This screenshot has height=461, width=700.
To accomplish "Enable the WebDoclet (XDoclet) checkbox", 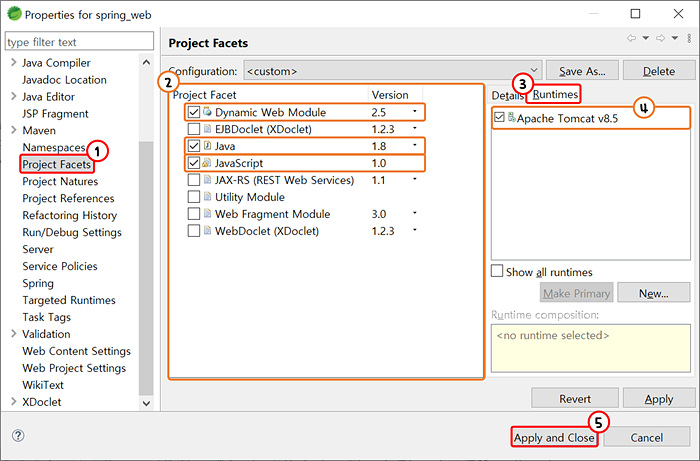I will (x=194, y=231).
